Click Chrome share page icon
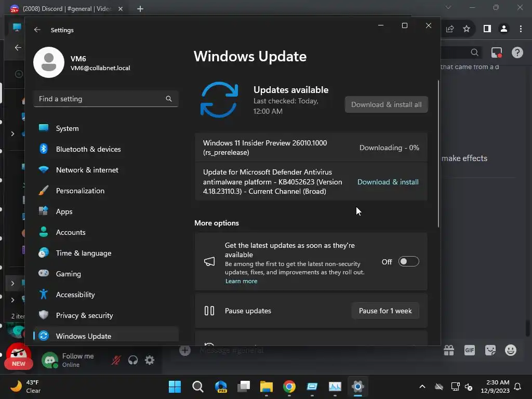This screenshot has width=532, height=399. tap(450, 29)
